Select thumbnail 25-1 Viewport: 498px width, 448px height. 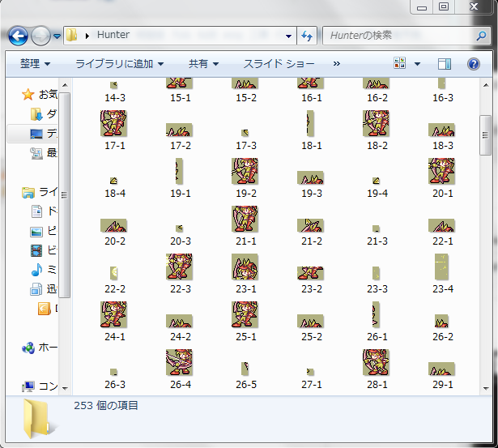(x=245, y=314)
